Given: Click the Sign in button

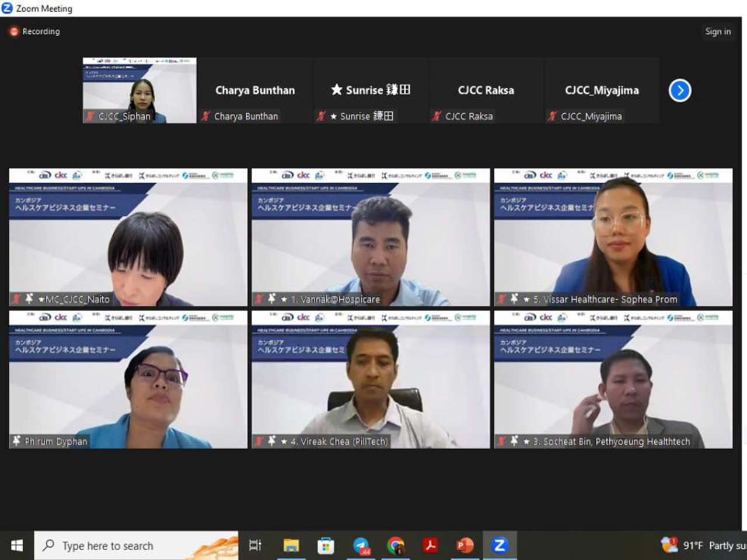Looking at the screenshot, I should (717, 32).
